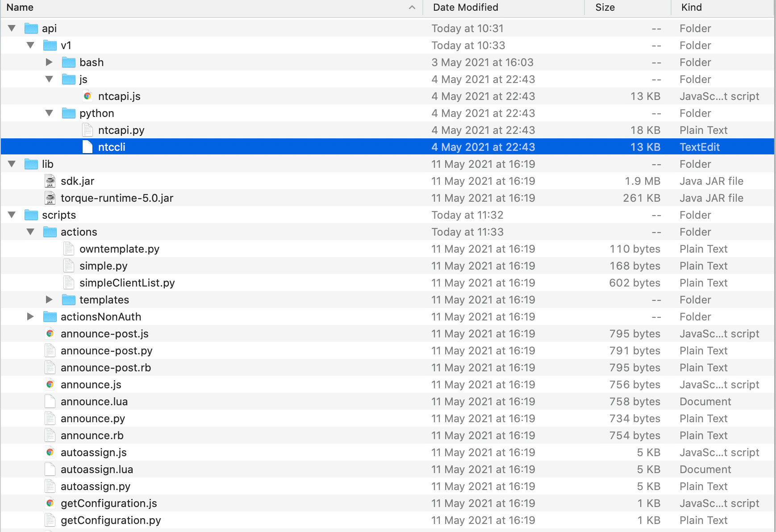Collapse the api folder disclosure triangle
Image resolution: width=776 pixels, height=532 pixels.
[12, 29]
